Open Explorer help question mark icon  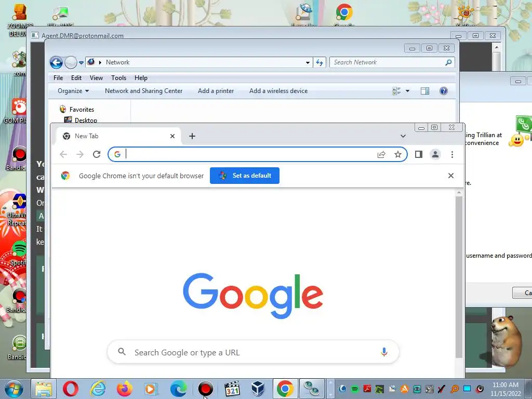click(x=444, y=91)
